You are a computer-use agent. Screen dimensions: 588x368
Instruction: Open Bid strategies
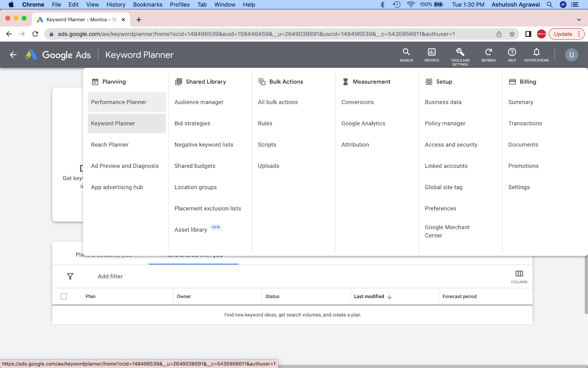(x=193, y=124)
